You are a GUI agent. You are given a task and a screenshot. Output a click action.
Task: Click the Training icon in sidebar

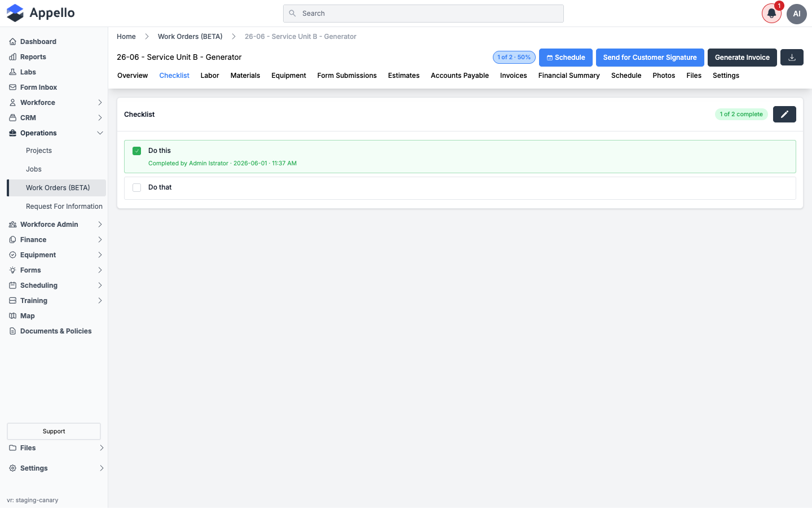point(12,301)
